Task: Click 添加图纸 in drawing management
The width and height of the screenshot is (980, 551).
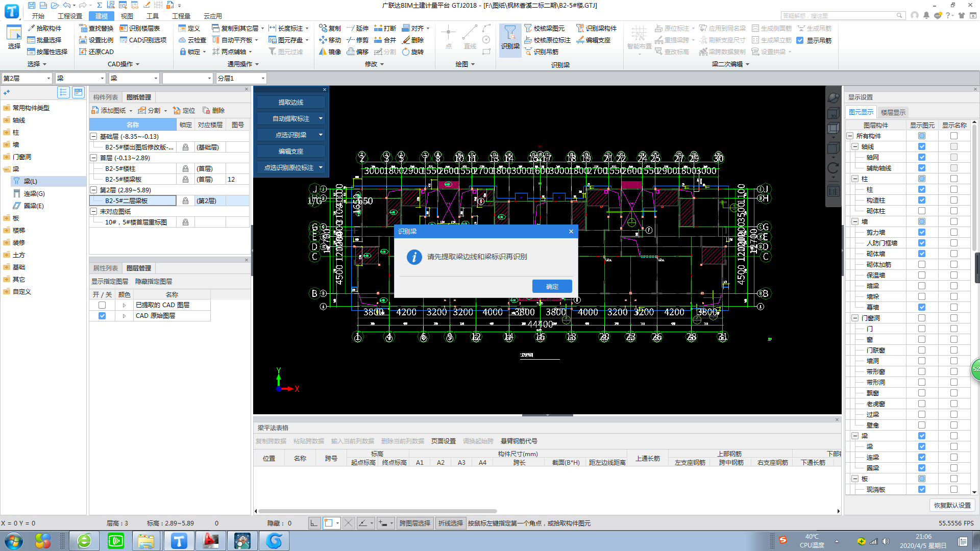Action: click(109, 110)
